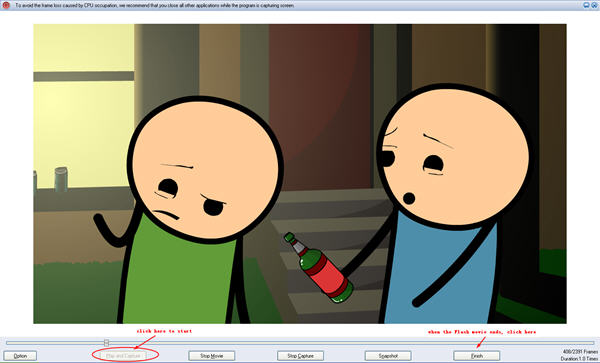600x363 pixels.
Task: Click the blue minimize-style icon at top right
Action: click(586, 5)
